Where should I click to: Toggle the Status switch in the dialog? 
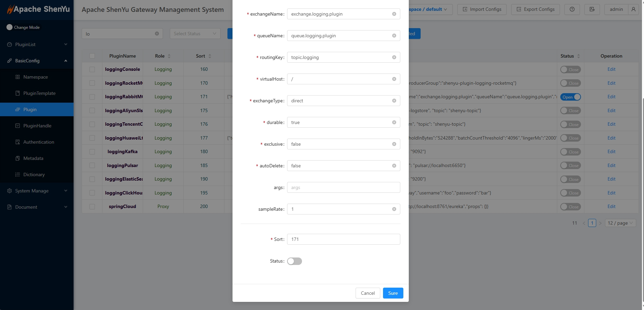point(294,261)
